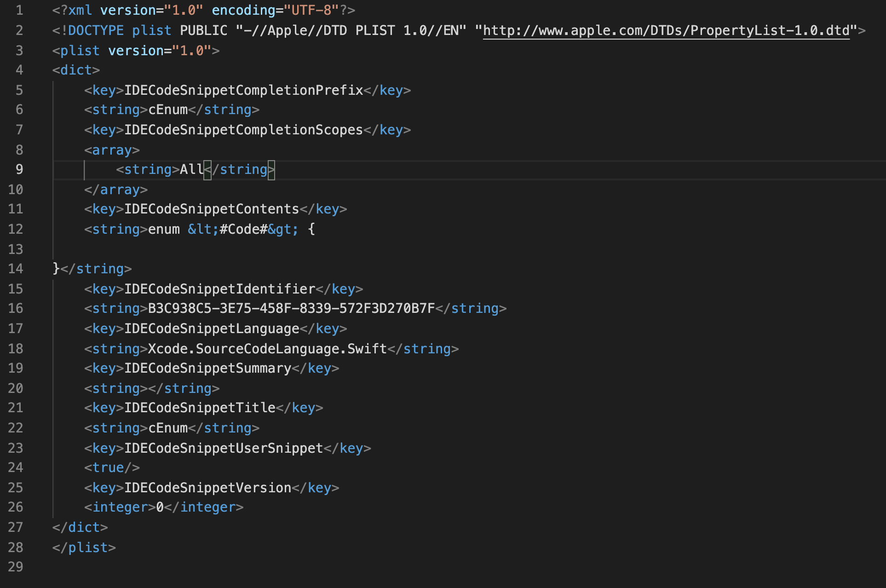Click the cEnum string on line 6
The height and width of the screenshot is (588, 886).
168,110
